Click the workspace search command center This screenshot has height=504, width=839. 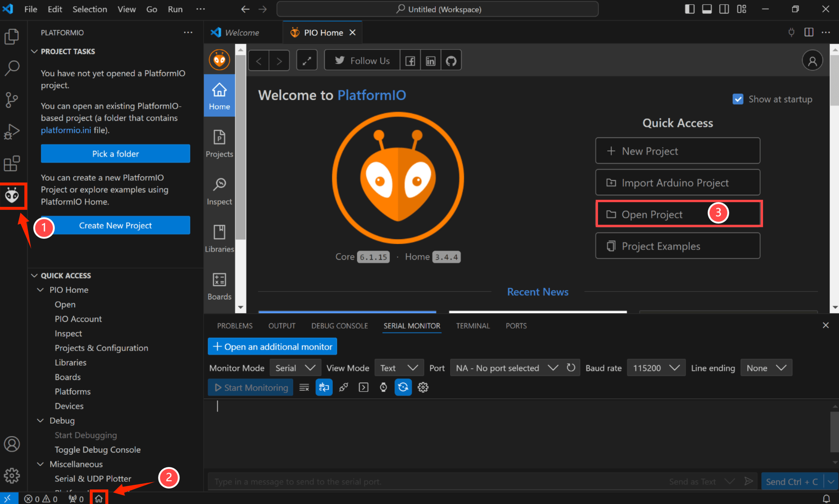tap(437, 9)
